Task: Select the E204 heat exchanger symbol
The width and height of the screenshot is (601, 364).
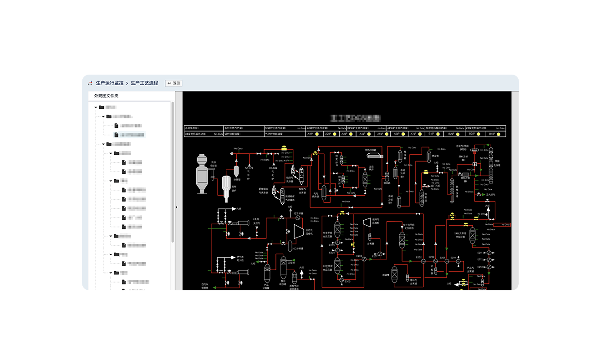Action: pos(338,249)
